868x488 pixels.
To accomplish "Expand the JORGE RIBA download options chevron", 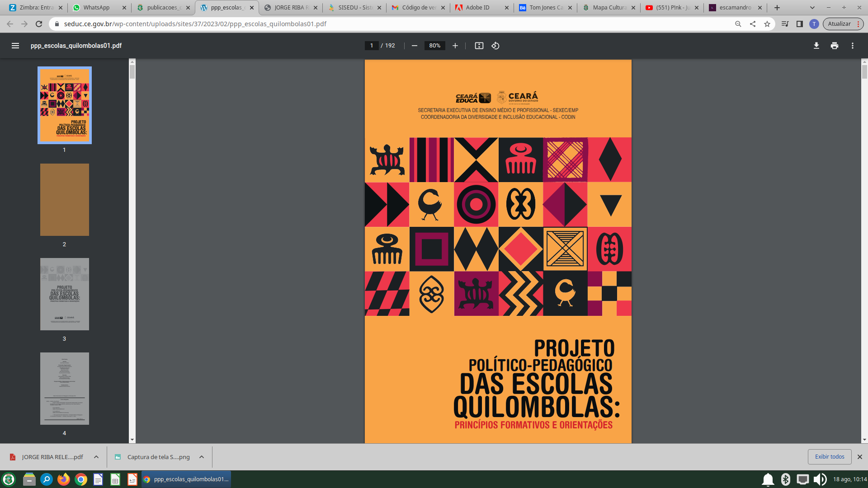I will 96,457.
